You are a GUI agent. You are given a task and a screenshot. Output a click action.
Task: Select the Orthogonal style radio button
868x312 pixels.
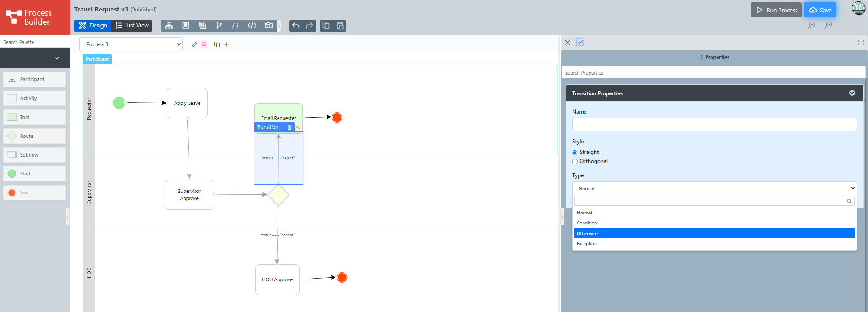(575, 162)
